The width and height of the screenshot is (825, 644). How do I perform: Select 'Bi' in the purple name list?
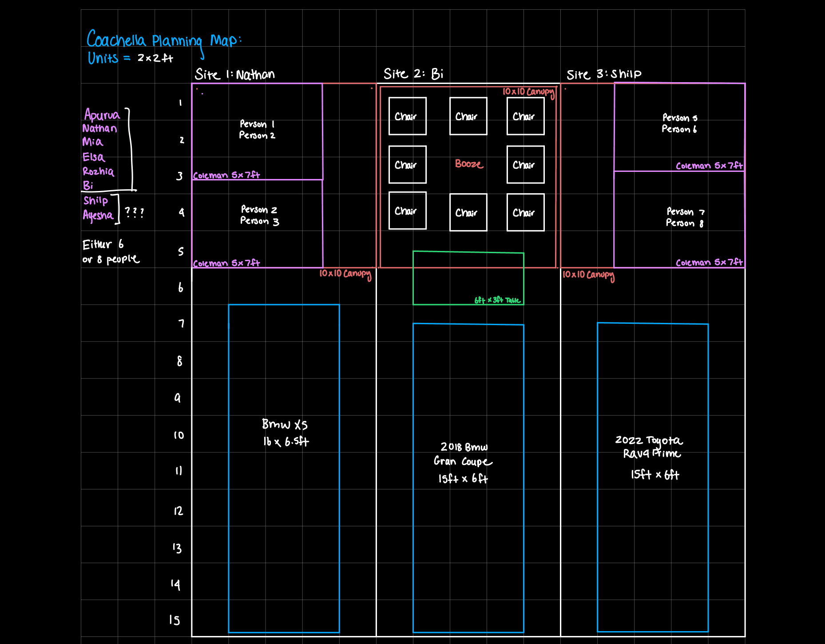point(88,185)
